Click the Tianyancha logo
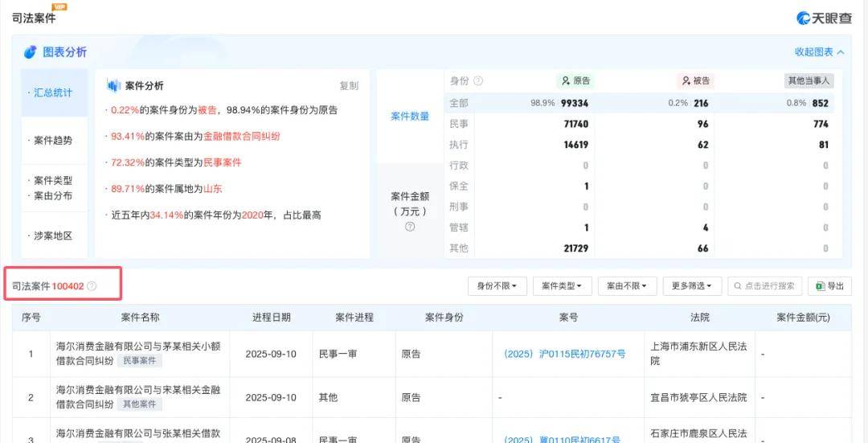This screenshot has height=443, width=868. tap(824, 18)
